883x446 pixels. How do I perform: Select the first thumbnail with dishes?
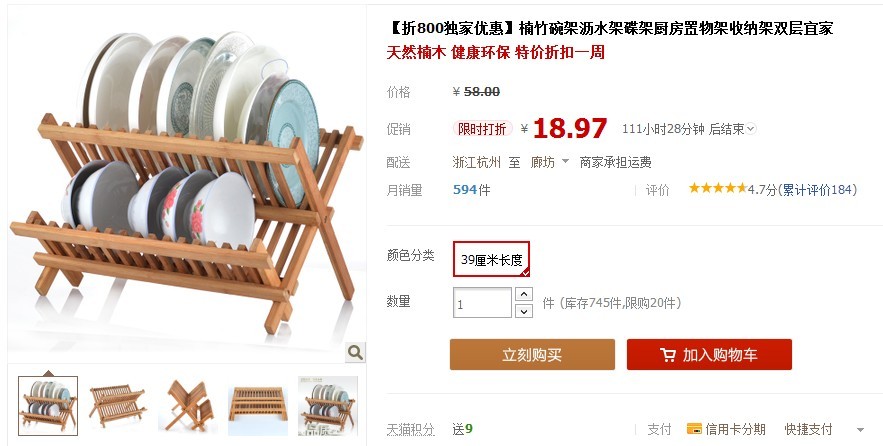[48, 406]
